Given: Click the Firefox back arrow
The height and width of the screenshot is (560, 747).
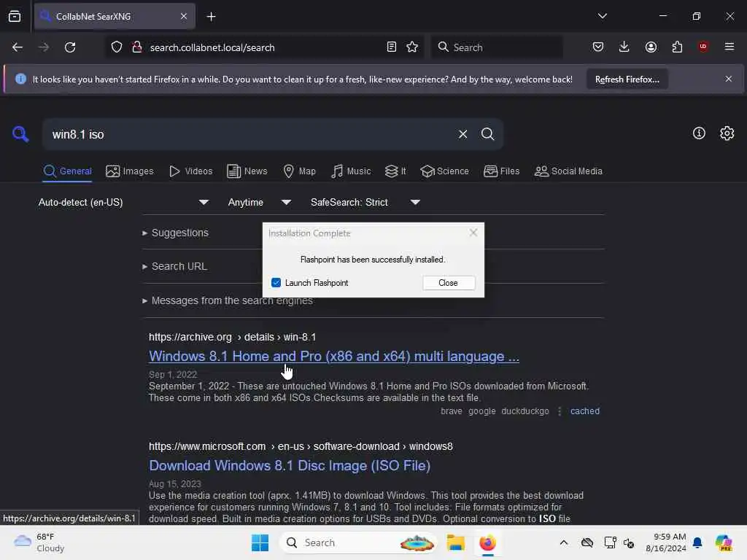Looking at the screenshot, I should pyautogui.click(x=18, y=47).
